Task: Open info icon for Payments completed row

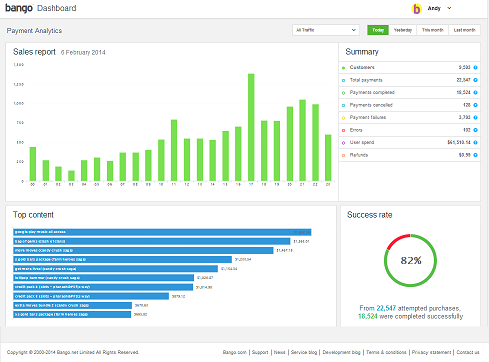Action: 475,92
